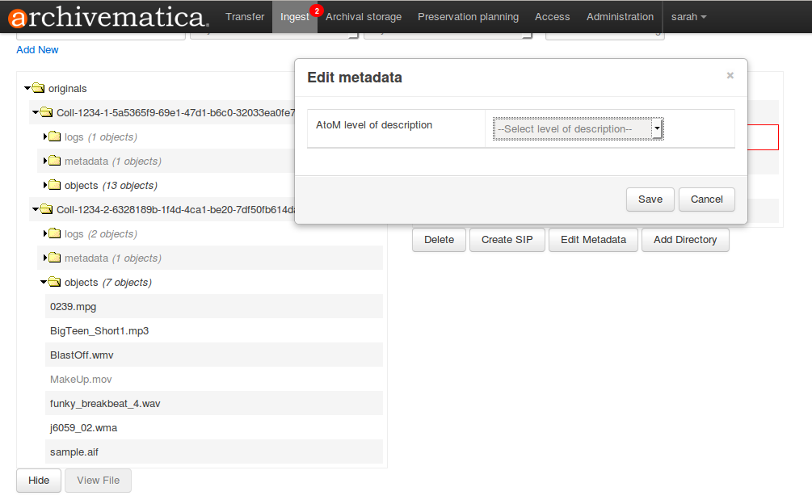Cancel the Edit metadata dialog

(x=706, y=199)
